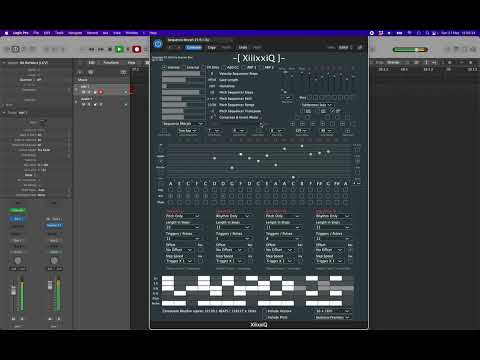Open the File menu
The height and width of the screenshot is (360, 480).
click(36, 33)
